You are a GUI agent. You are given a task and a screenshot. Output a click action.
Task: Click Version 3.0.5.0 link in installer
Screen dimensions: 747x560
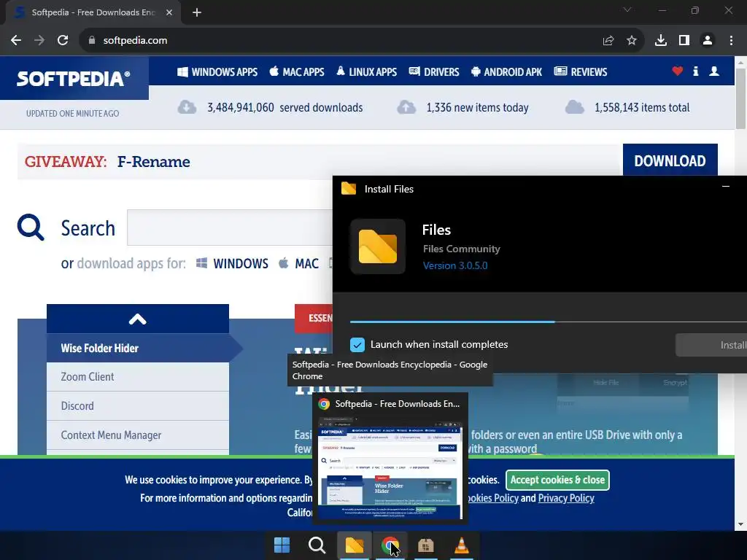coord(455,265)
